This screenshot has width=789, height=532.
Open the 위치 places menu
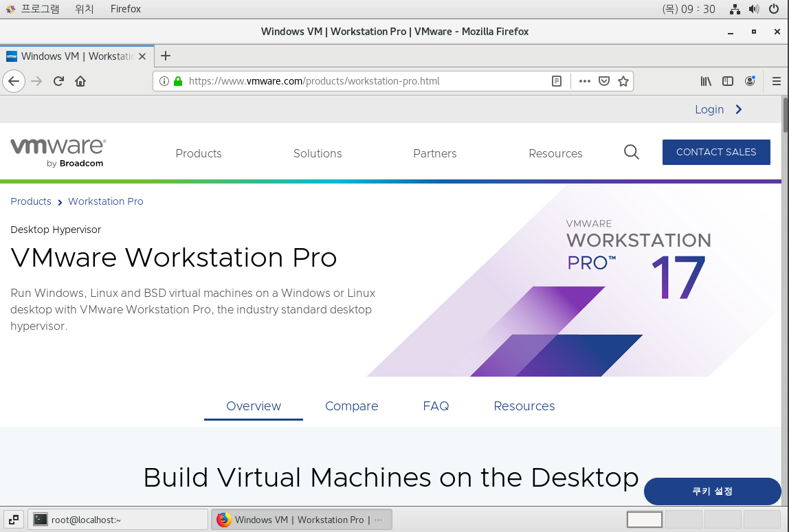[84, 9]
